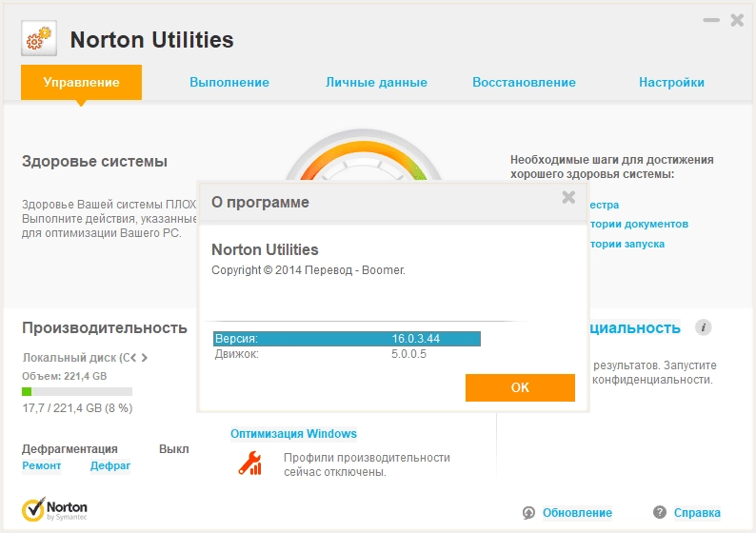This screenshot has width=756, height=533.
Task: Click the Локальный диск (C label
Action: click(76, 358)
